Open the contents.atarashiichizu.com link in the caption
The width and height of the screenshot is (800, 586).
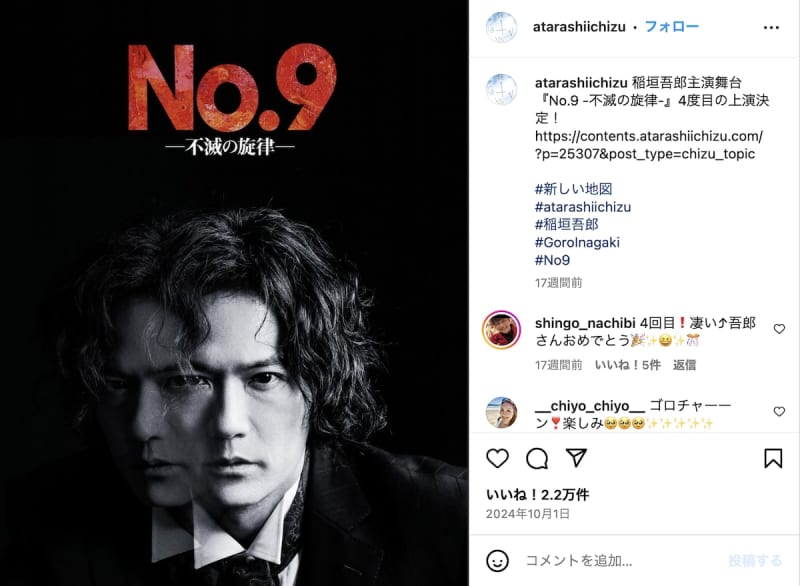coord(648,145)
